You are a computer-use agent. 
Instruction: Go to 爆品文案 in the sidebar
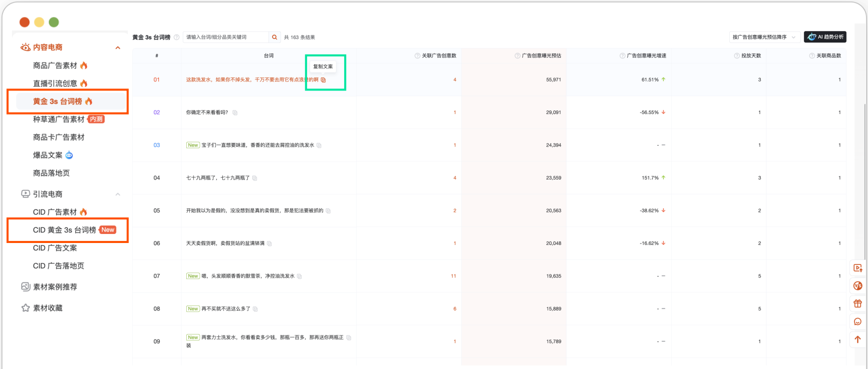(48, 155)
